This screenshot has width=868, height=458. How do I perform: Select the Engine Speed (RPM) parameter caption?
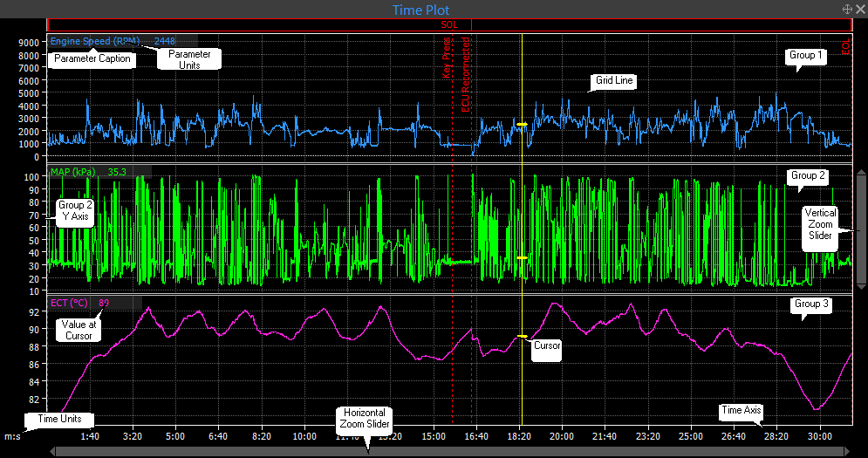(95, 41)
